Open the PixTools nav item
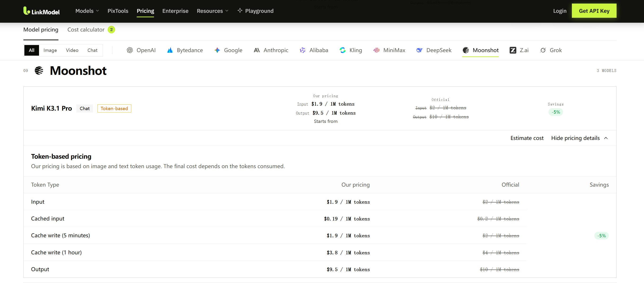Screen dimensions: 644x283 pos(118,11)
